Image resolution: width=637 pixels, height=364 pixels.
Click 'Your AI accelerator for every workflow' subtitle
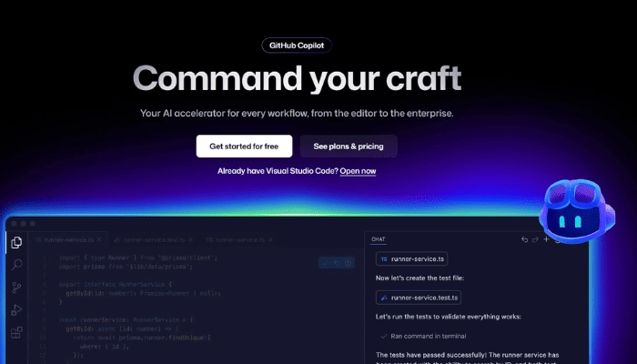pyautogui.click(x=297, y=114)
